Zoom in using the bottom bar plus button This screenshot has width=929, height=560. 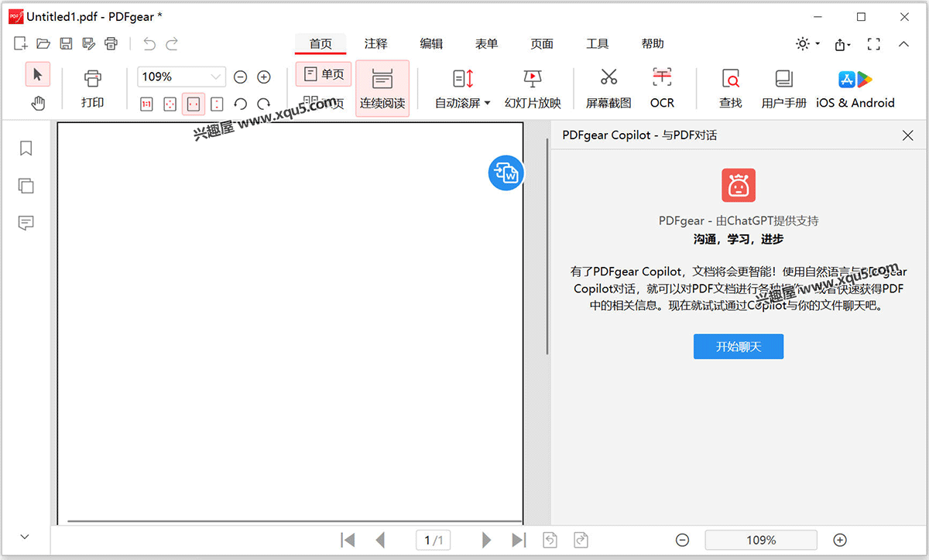point(840,540)
